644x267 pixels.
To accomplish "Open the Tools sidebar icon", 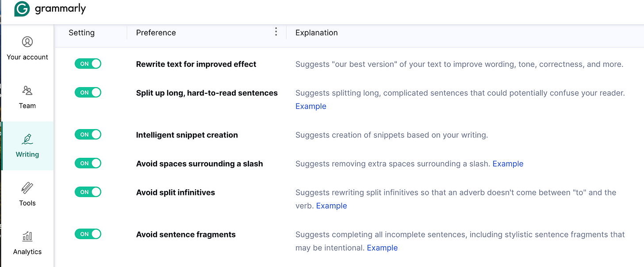I will tap(27, 187).
